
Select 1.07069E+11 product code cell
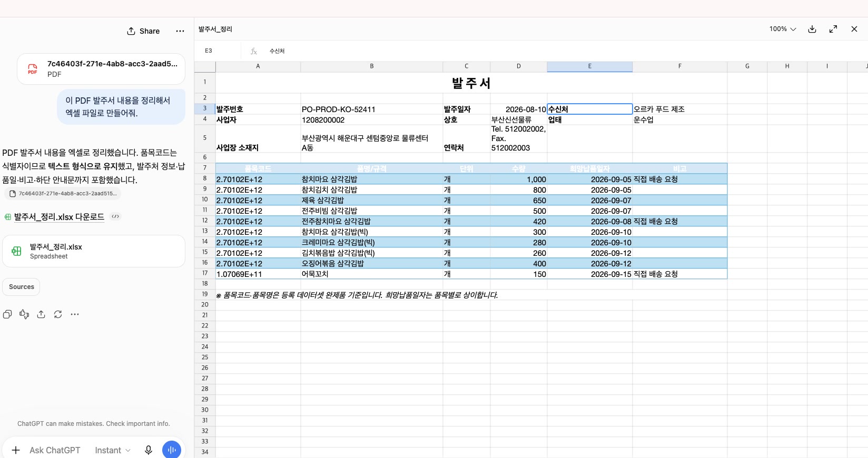pyautogui.click(x=258, y=274)
